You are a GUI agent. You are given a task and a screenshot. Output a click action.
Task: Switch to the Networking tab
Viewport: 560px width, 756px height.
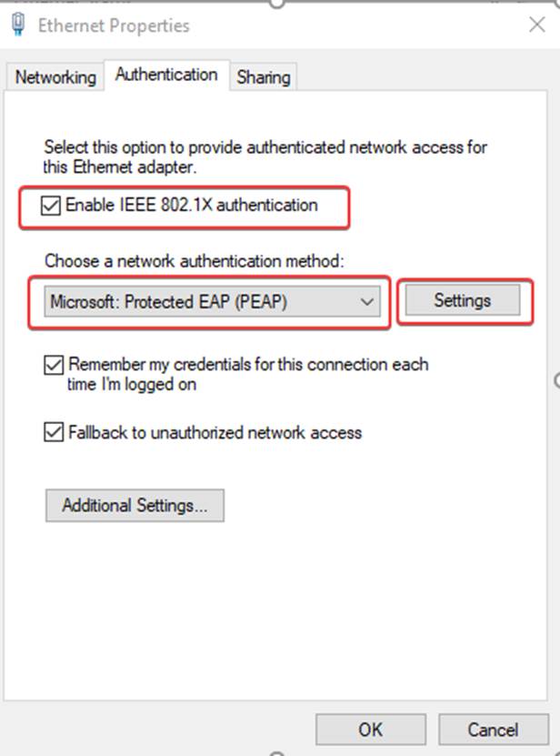(55, 77)
